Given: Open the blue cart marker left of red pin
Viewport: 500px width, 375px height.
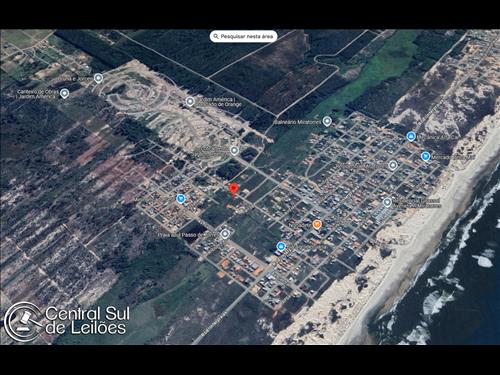Looking at the screenshot, I should pos(181,199).
